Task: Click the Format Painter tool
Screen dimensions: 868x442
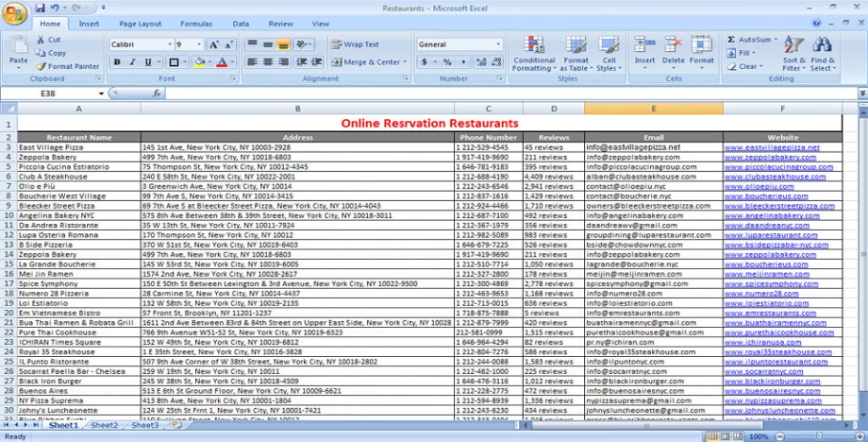Action: tap(68, 66)
